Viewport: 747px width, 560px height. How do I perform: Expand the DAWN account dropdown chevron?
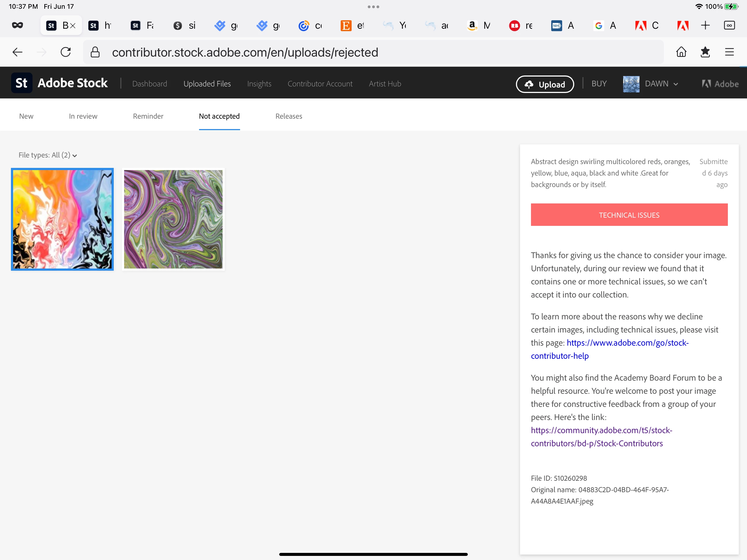676,84
